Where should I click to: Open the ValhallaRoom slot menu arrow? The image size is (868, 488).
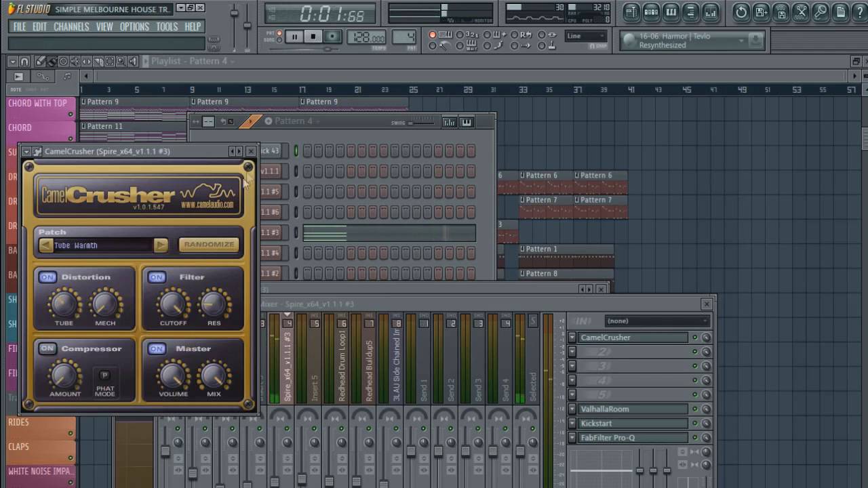[572, 409]
